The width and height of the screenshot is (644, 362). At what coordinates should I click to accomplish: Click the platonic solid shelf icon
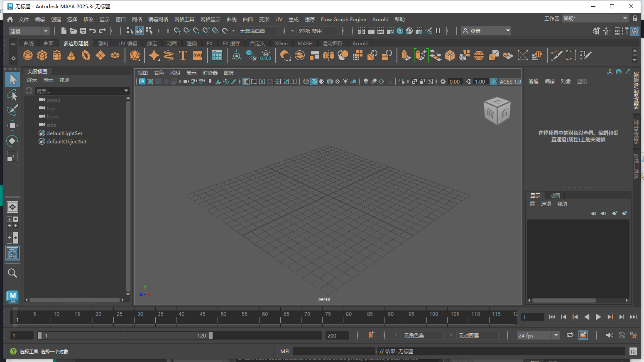coord(135,55)
